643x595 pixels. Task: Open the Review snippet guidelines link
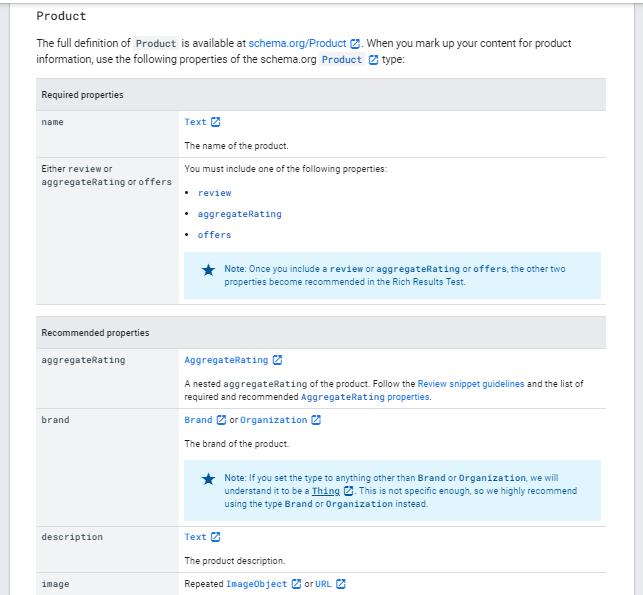(470, 384)
